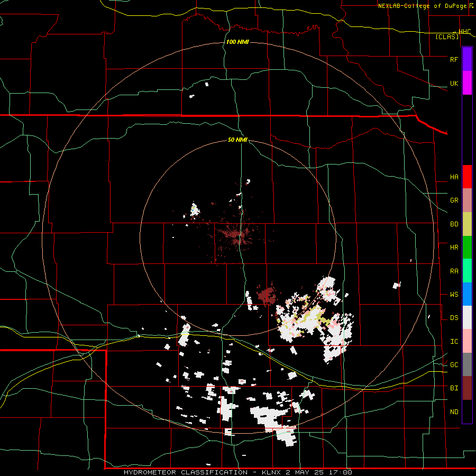This screenshot has width=476, height=476.
Task: Select the WS wet snow blue swatch
Action: [467, 294]
